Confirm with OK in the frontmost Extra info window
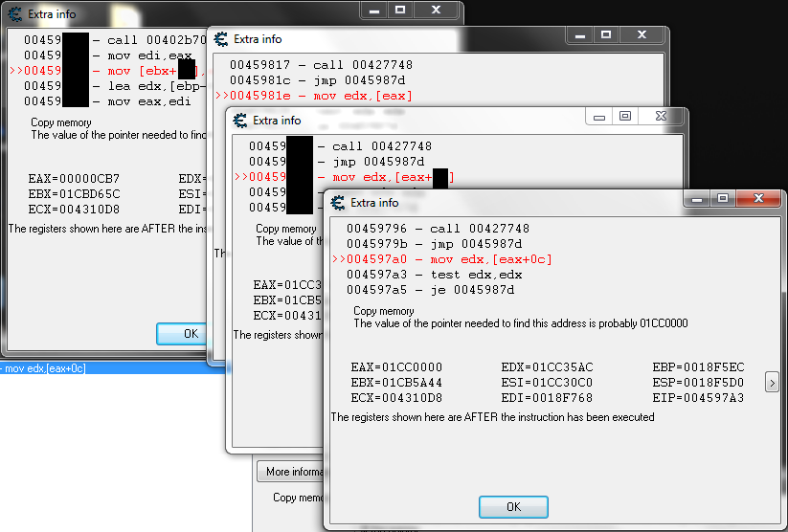 [513, 507]
